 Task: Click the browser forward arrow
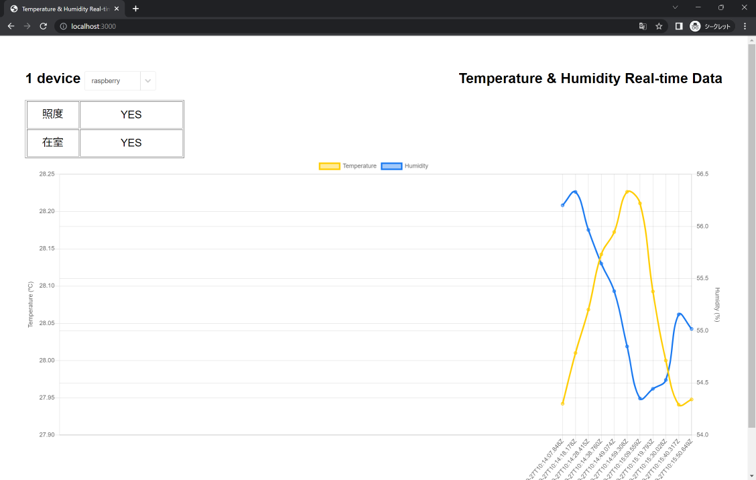pyautogui.click(x=27, y=26)
